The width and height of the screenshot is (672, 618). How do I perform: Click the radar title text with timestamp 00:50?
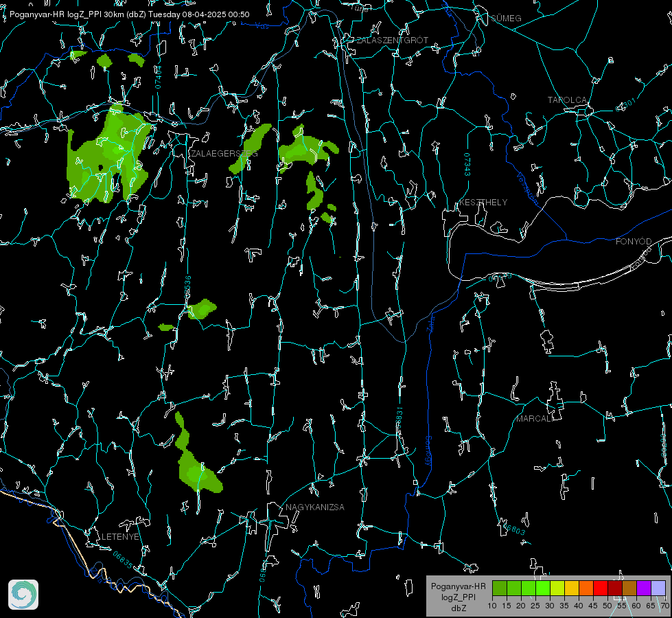tap(130, 14)
